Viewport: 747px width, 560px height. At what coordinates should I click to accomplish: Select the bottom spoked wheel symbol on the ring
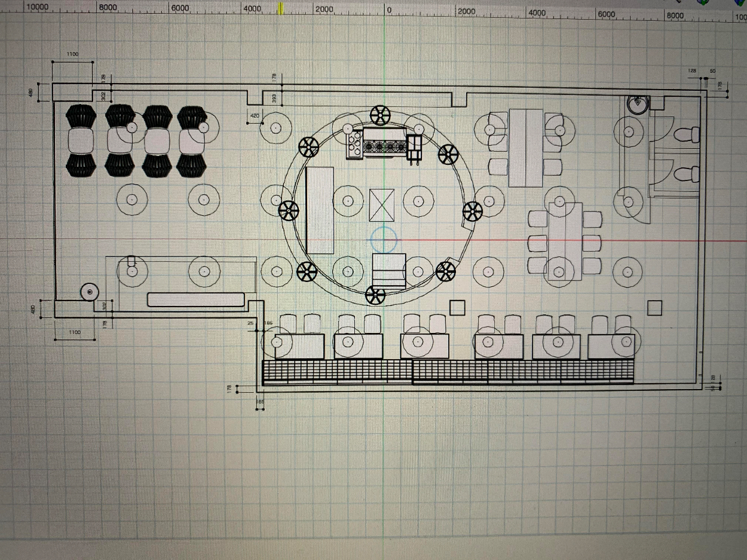click(375, 295)
